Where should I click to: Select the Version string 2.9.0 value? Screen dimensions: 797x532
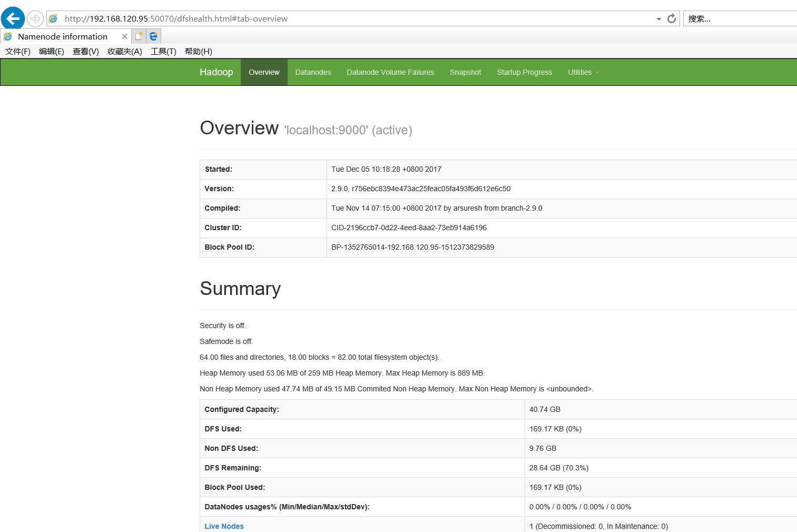point(421,189)
